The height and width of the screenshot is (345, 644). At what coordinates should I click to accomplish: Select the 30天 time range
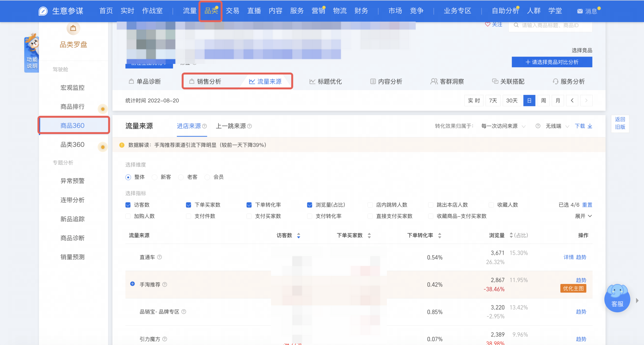[x=512, y=101]
